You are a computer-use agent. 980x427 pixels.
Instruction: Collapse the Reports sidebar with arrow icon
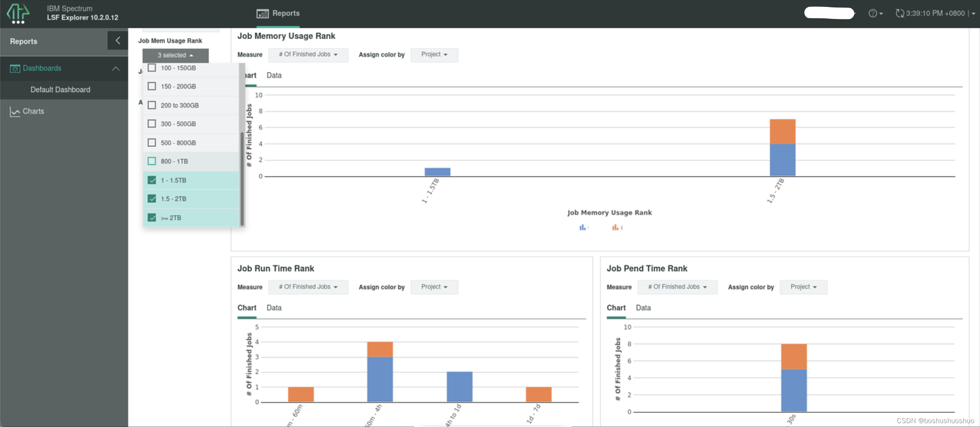[117, 40]
